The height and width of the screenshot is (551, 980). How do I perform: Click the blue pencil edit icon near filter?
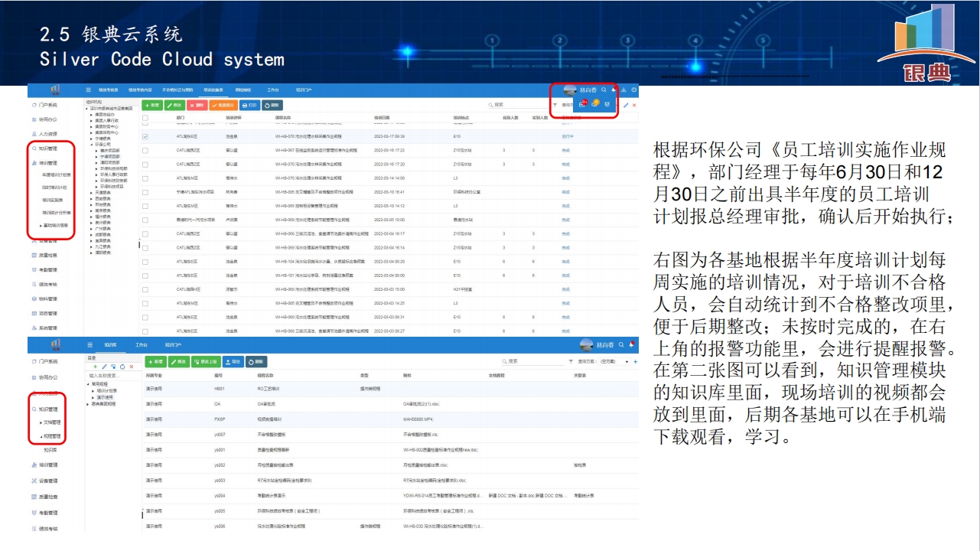click(x=626, y=105)
